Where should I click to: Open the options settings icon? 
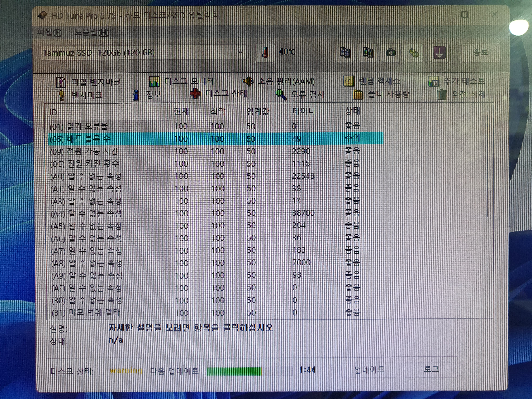414,52
